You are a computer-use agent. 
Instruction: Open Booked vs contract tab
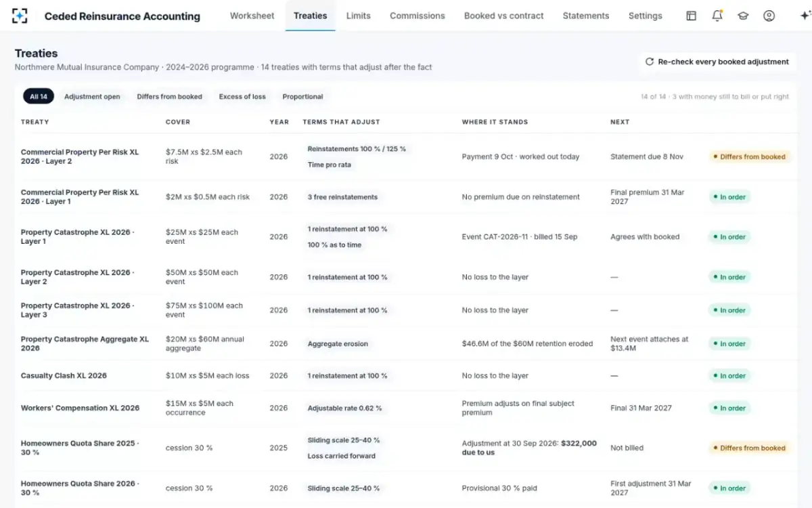[x=504, y=16]
